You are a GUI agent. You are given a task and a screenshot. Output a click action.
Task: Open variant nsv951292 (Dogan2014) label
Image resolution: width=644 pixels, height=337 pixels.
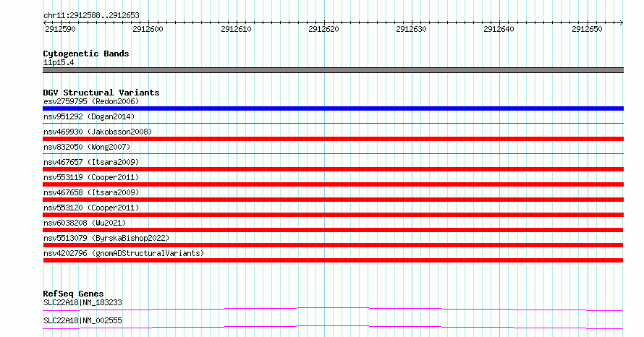pos(89,116)
